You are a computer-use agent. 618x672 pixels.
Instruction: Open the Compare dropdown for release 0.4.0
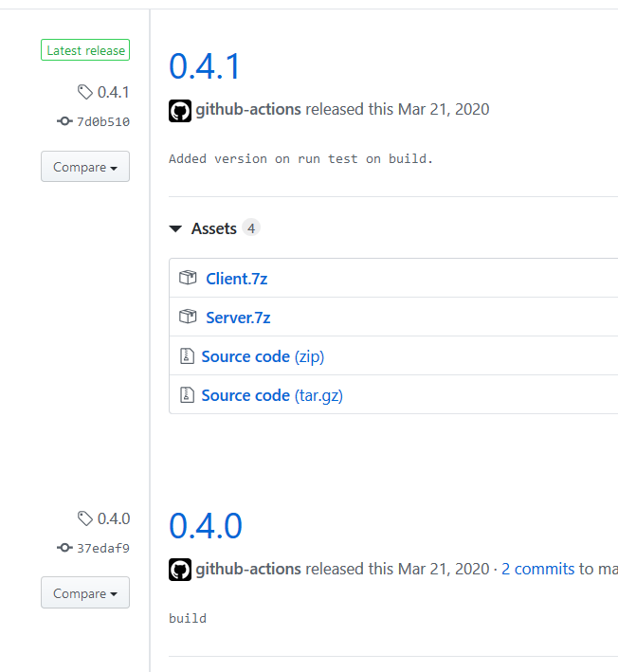coord(85,592)
